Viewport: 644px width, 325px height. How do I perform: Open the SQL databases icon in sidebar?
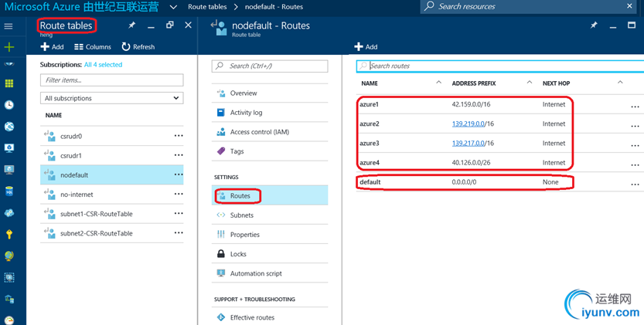[x=9, y=191]
